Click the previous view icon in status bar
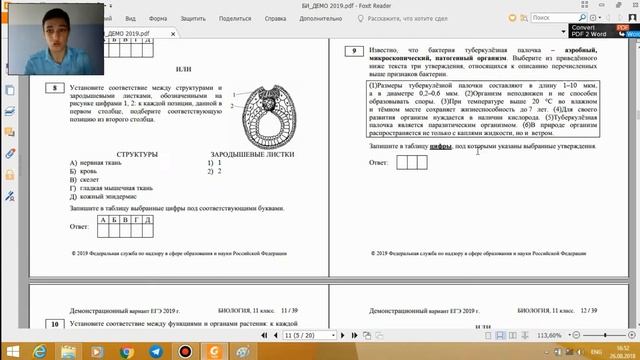This screenshot has width=640, height=360. click(x=367, y=335)
